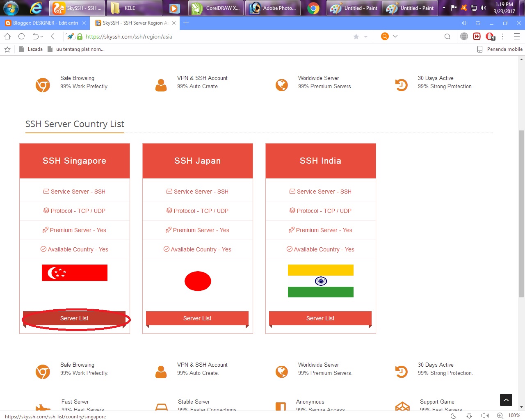Expand the taskbar window list chevron
This screenshot has height=420, width=525.
click(x=444, y=8)
